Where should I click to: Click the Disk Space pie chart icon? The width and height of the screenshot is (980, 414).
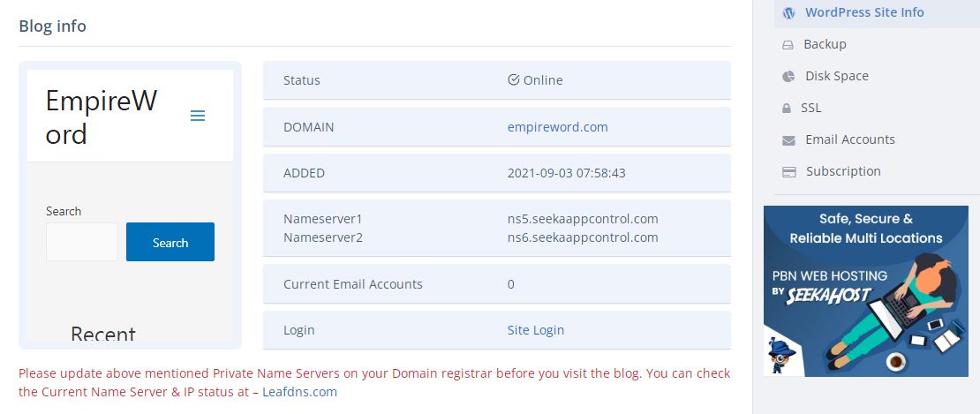click(x=788, y=77)
